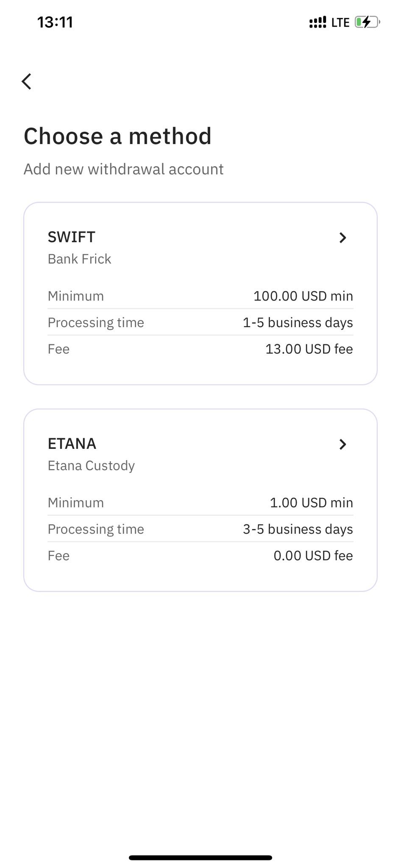Tap the Choose a method heading
The width and height of the screenshot is (401, 868).
[x=117, y=136]
